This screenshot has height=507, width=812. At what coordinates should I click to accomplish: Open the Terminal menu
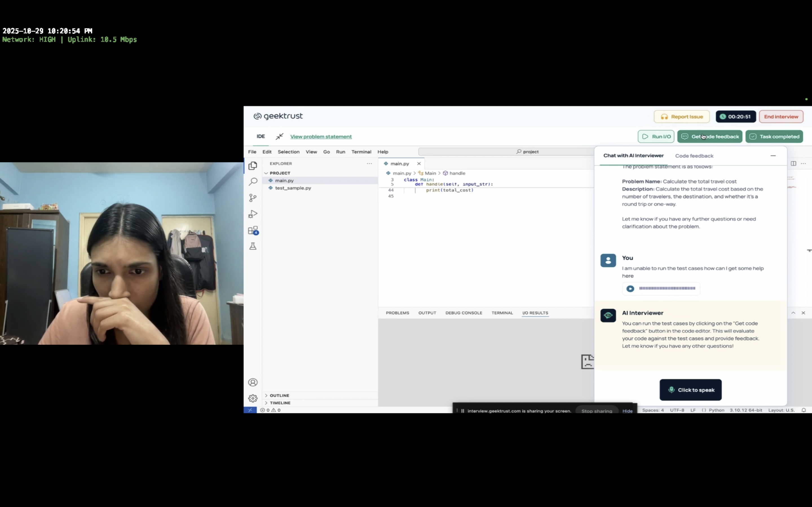[361, 152]
